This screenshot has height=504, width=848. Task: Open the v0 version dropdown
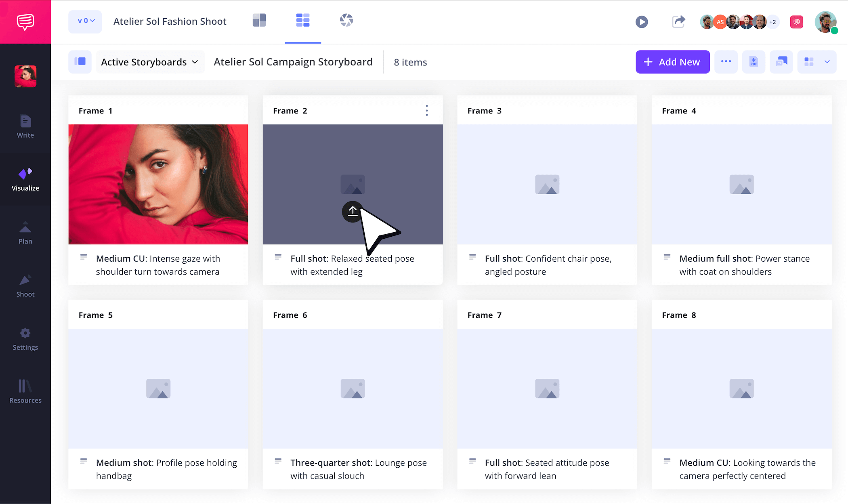[x=85, y=21]
